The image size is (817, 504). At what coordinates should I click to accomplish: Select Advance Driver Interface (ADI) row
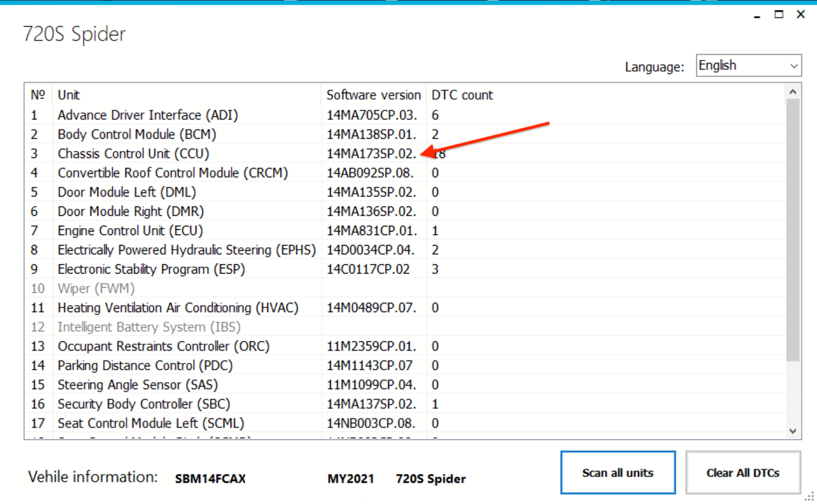(x=148, y=115)
